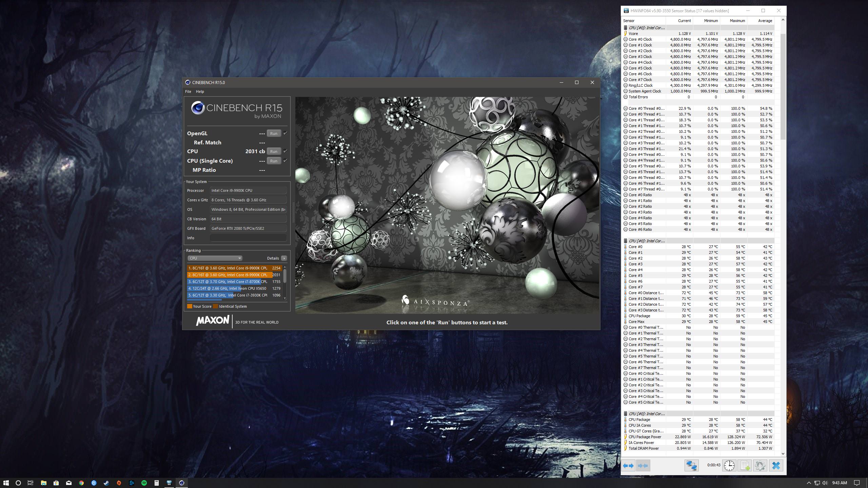Image resolution: width=868 pixels, height=488 pixels.
Task: Start logging with the sheet-plus icon
Action: point(745,466)
